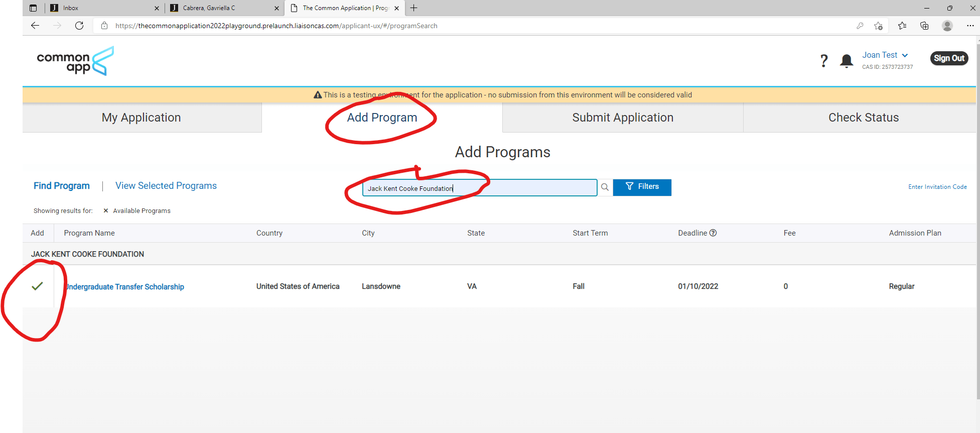Viewport: 980px width, 433px height.
Task: Open the Favorites list icon
Action: tap(902, 26)
